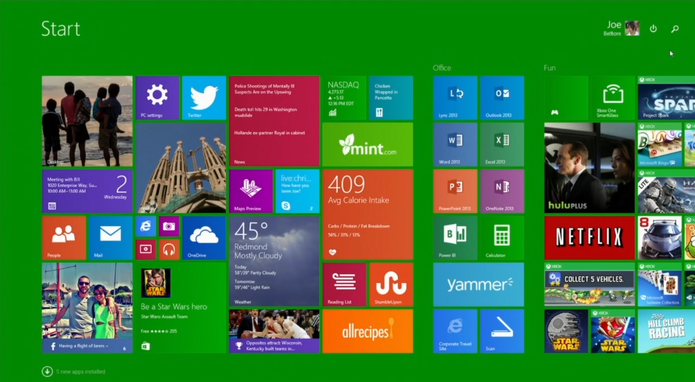Viewport: 695px width, 382px height.
Task: Open the Twitter tile
Action: tap(204, 97)
